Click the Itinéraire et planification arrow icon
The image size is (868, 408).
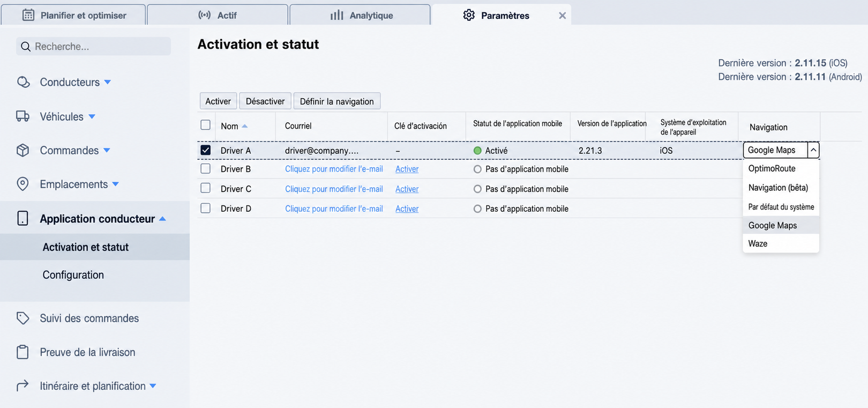(x=23, y=385)
